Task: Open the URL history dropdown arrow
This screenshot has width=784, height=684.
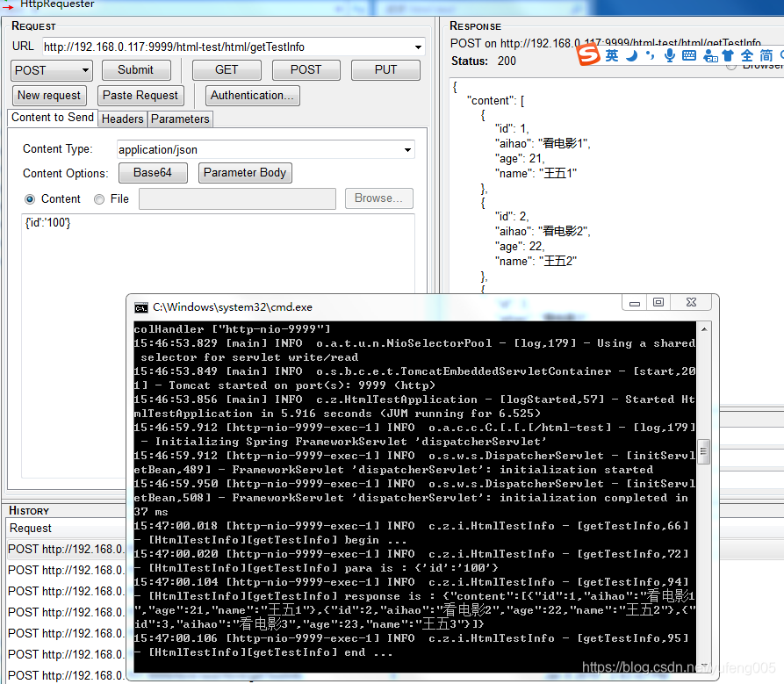Action: click(416, 45)
